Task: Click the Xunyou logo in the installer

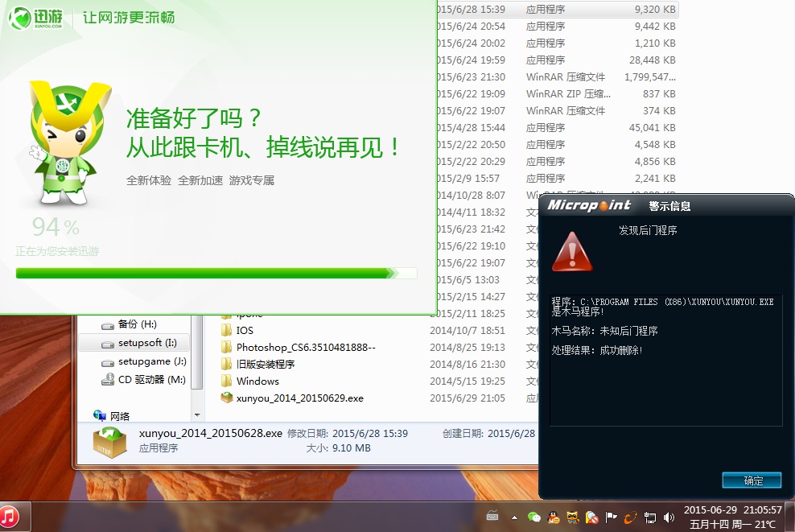Action: click(35, 19)
